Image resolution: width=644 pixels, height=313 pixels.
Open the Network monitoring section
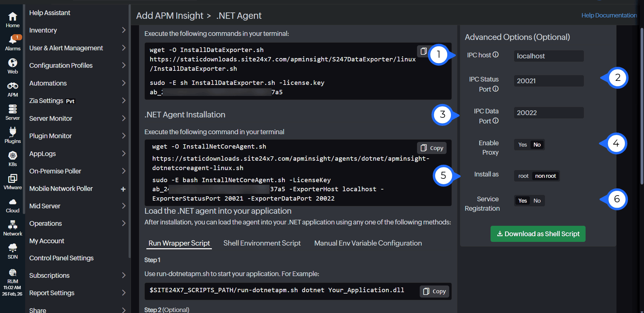point(12,225)
